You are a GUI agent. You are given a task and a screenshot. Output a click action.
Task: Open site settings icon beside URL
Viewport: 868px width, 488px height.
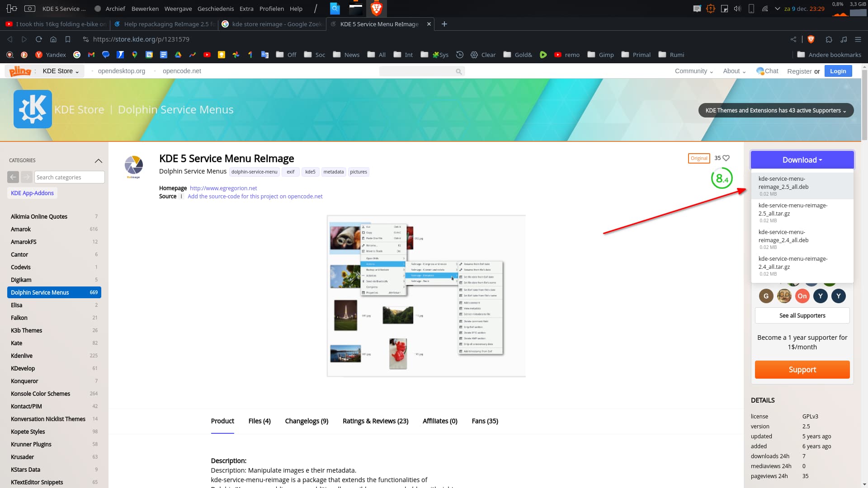pos(86,39)
